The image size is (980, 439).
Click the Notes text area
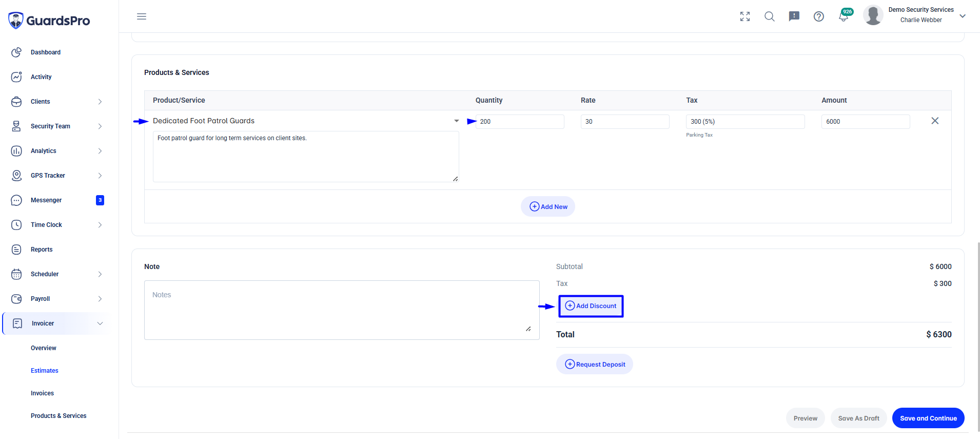point(342,310)
